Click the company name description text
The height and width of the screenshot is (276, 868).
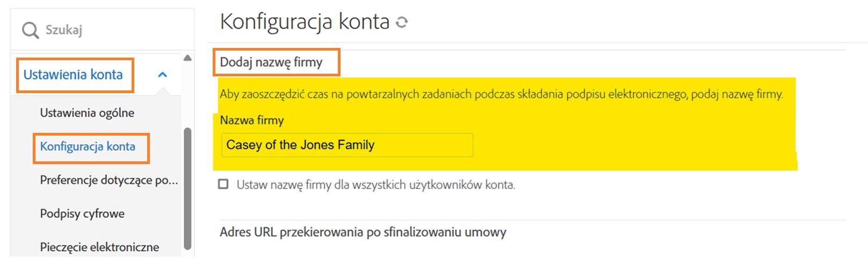[x=501, y=95]
